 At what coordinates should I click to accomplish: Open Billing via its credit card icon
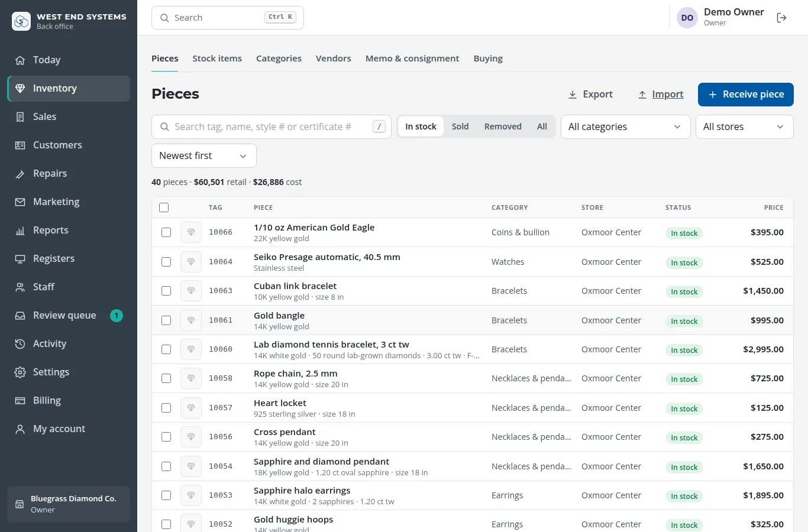20,401
